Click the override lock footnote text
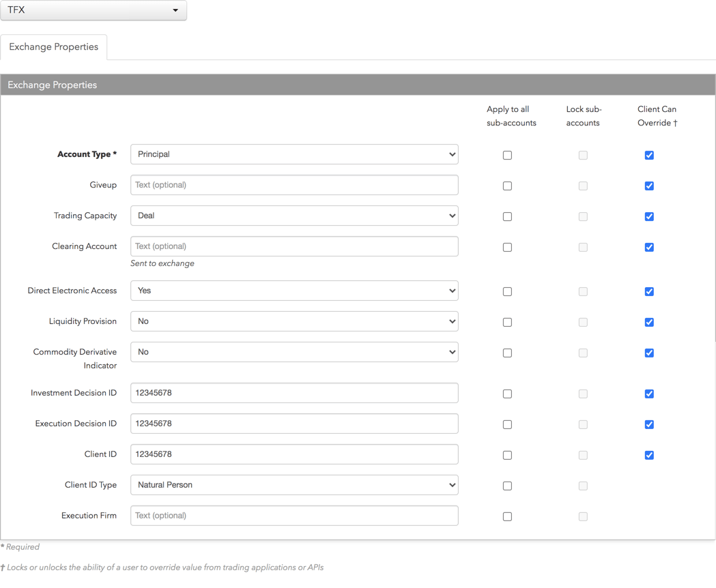 pyautogui.click(x=162, y=568)
